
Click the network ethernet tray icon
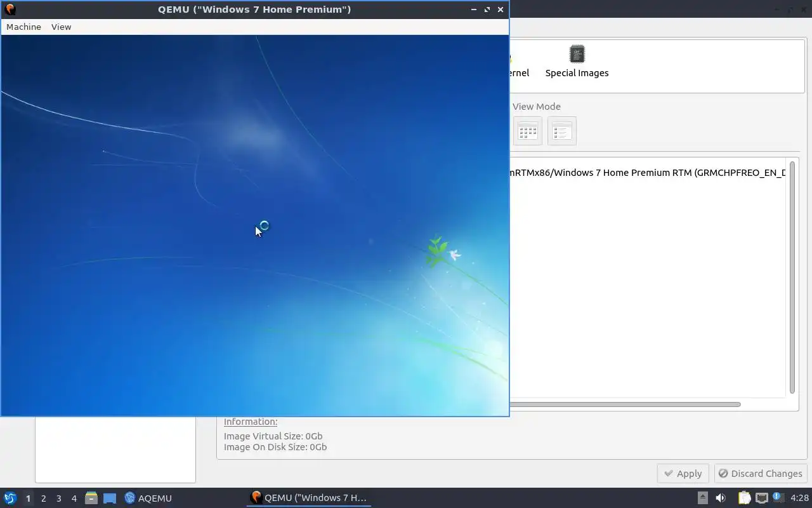pos(762,498)
